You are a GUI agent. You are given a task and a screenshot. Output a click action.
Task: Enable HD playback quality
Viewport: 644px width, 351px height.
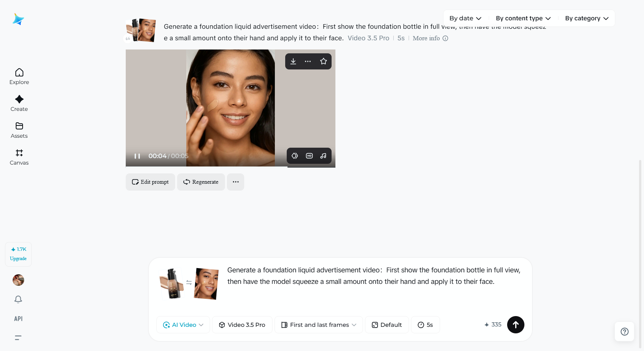[309, 156]
